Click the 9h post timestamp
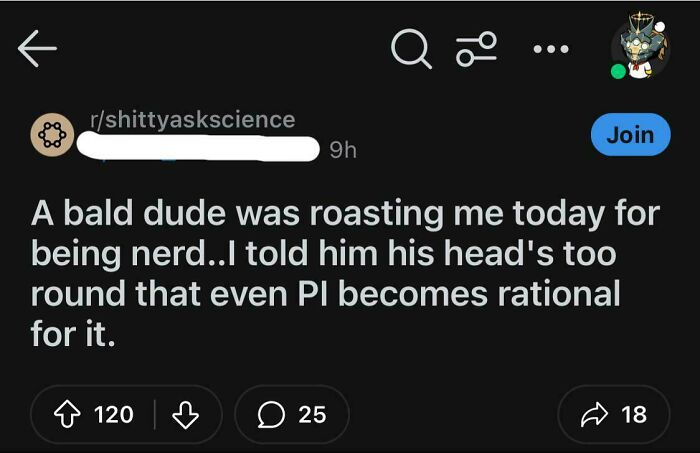Image resolution: width=700 pixels, height=453 pixels. tap(342, 151)
